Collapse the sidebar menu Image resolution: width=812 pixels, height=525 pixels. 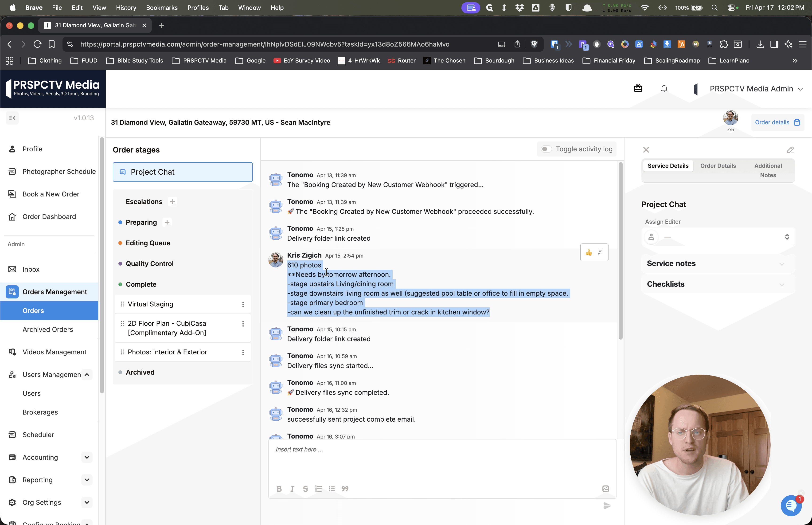12,118
